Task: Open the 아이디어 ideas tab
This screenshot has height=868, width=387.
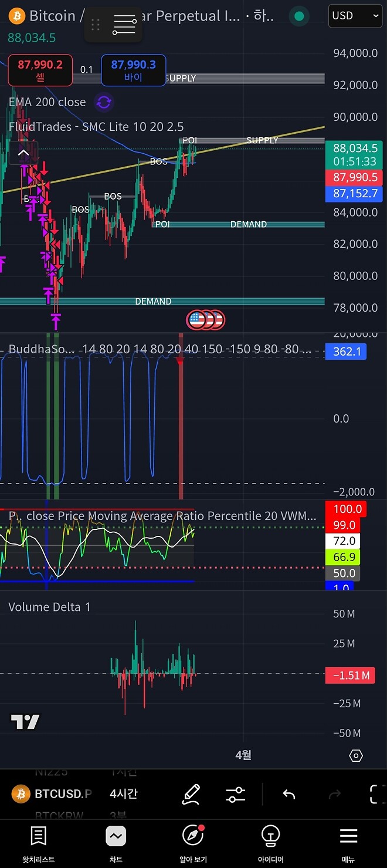Action: click(x=270, y=844)
